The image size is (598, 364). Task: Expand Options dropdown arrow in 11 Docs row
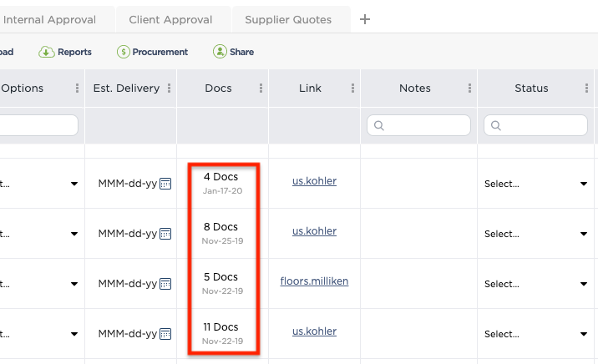tap(74, 334)
